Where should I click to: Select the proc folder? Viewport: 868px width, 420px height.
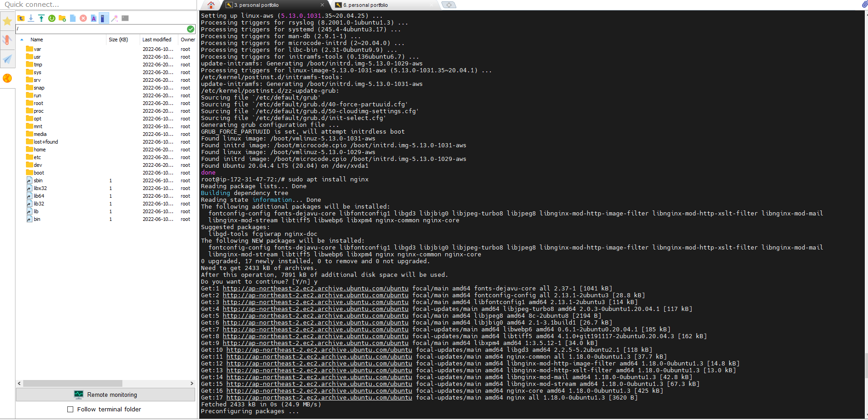point(39,111)
